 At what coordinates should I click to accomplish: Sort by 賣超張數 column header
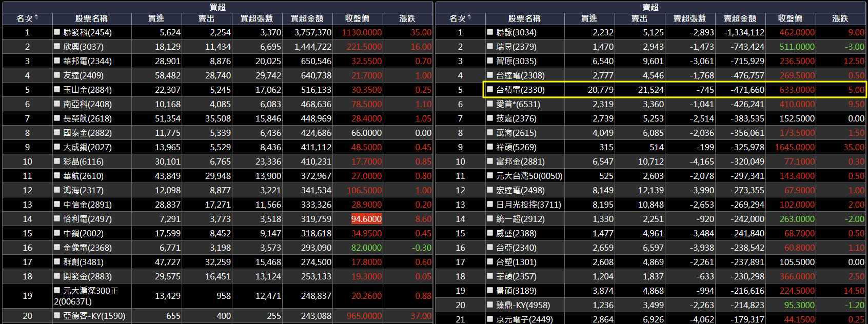(x=689, y=18)
